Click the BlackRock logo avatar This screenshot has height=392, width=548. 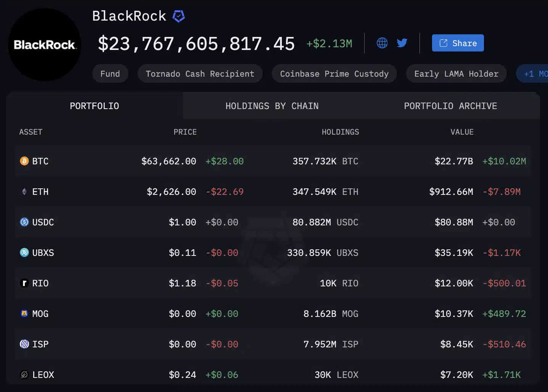(44, 45)
